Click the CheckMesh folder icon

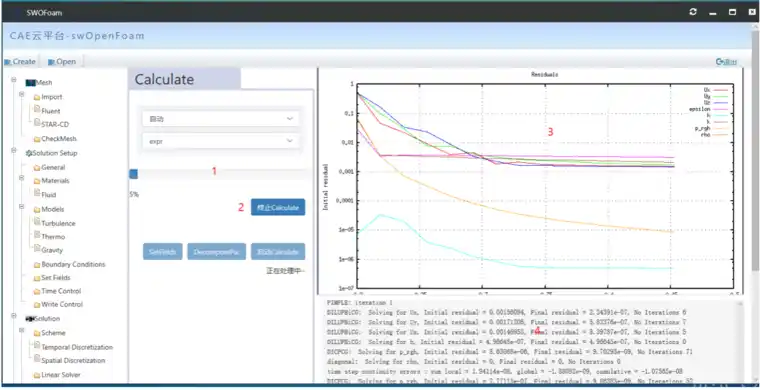[37, 140]
